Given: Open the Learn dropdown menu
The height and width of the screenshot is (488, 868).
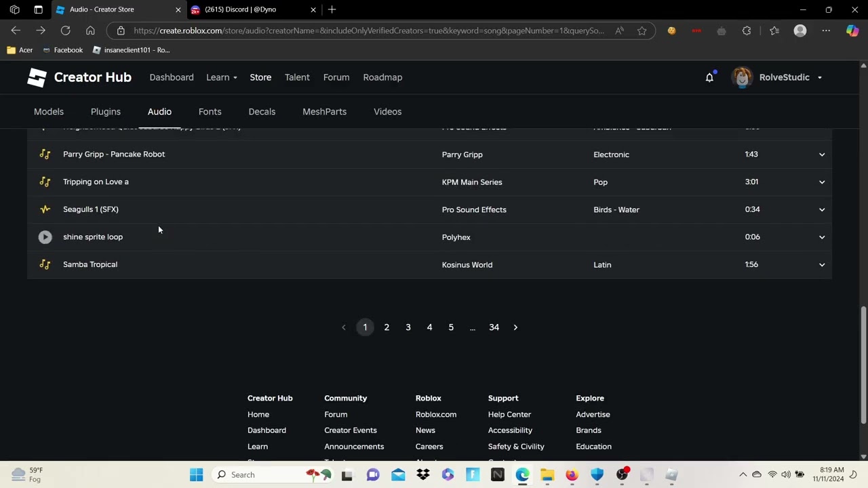Looking at the screenshot, I should [x=222, y=77].
